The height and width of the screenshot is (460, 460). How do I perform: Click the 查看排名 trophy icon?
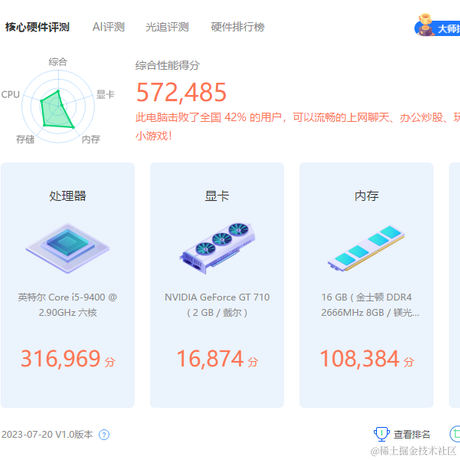tap(381, 434)
